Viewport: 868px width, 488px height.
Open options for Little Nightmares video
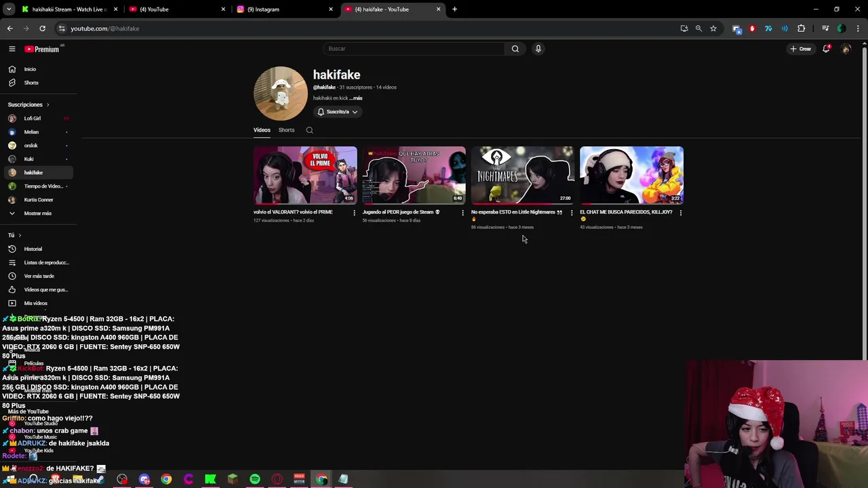(571, 213)
